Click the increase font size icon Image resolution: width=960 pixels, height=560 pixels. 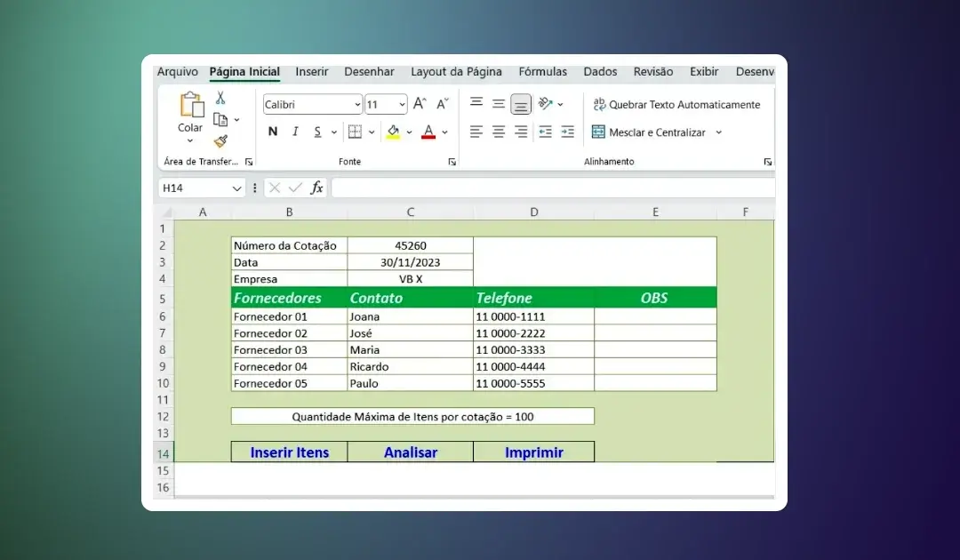click(x=420, y=104)
